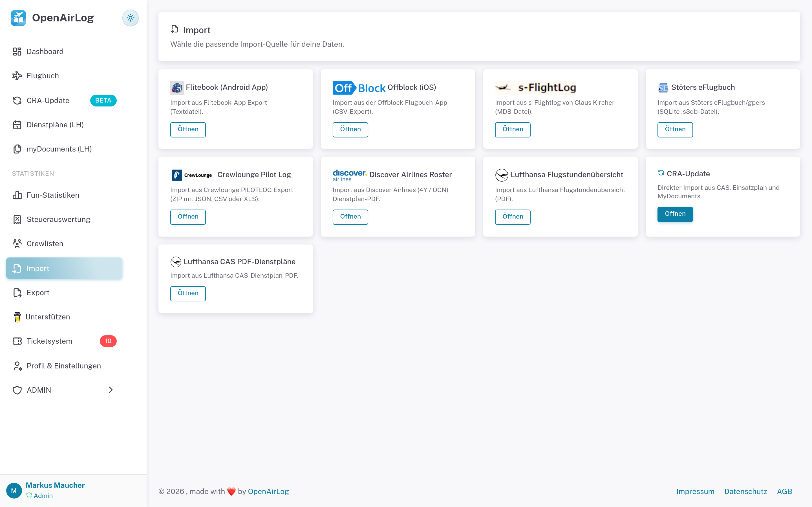Expand the ADMIN menu chevron

[111, 390]
